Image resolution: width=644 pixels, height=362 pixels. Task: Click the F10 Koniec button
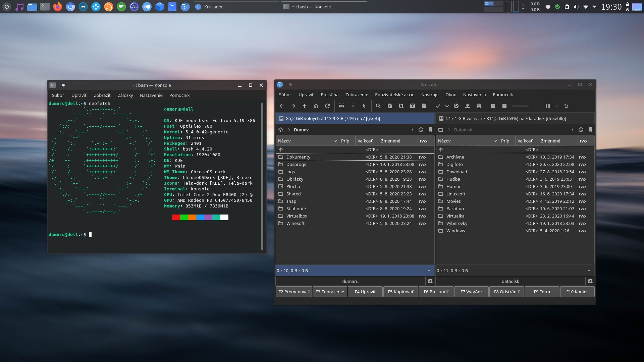coord(577,292)
